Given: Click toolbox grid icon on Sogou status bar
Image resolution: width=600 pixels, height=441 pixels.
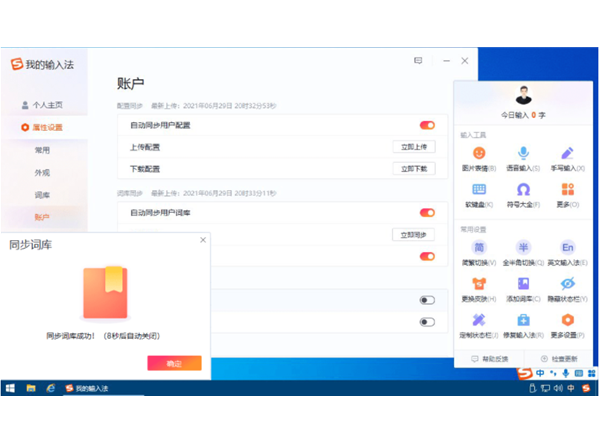Looking at the screenshot, I should pos(592,373).
